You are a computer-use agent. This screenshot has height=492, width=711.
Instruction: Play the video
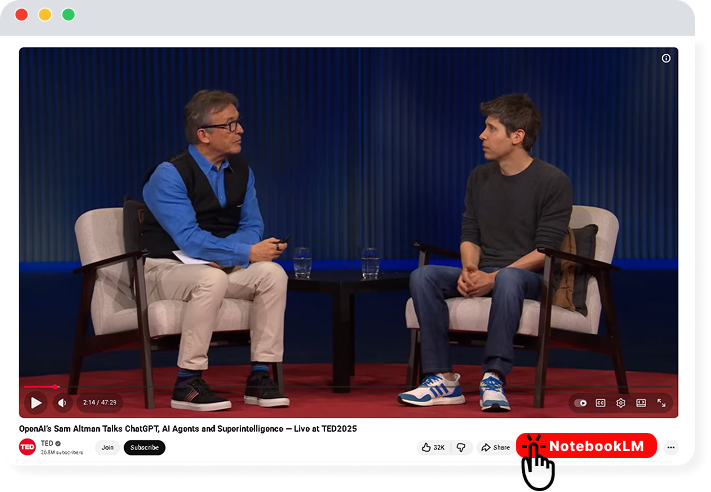click(x=35, y=403)
